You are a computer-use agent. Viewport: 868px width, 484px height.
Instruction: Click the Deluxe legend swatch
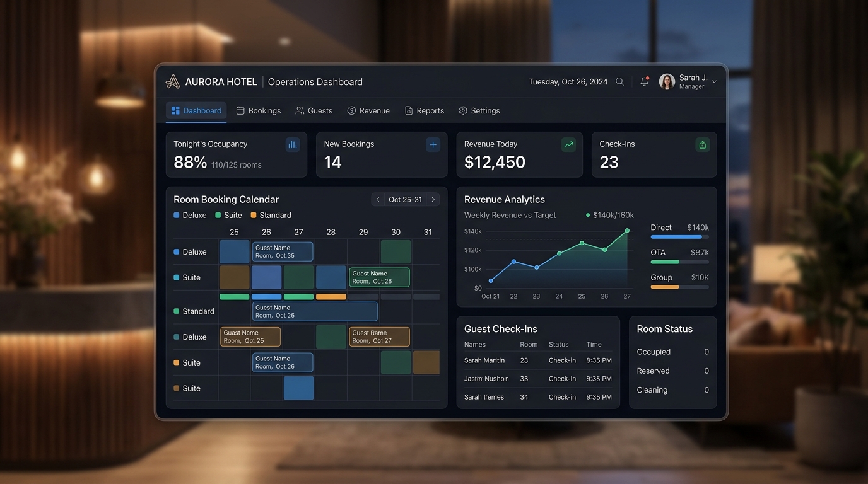tap(177, 215)
